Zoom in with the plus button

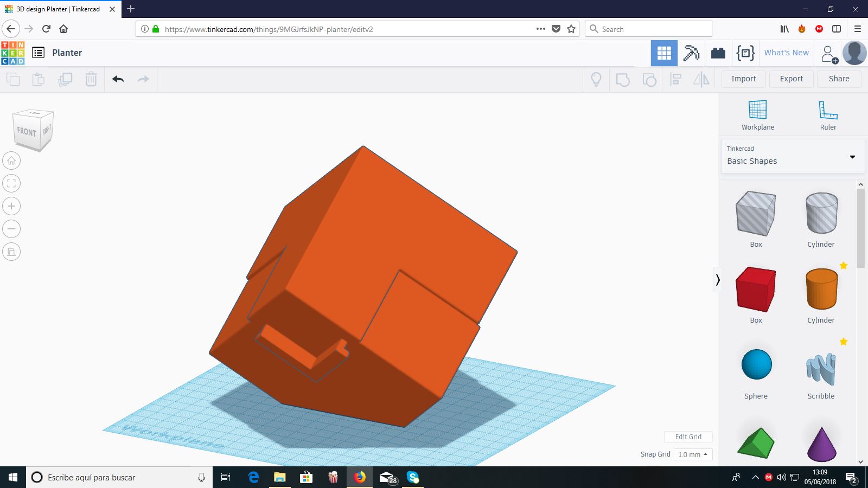[11, 206]
